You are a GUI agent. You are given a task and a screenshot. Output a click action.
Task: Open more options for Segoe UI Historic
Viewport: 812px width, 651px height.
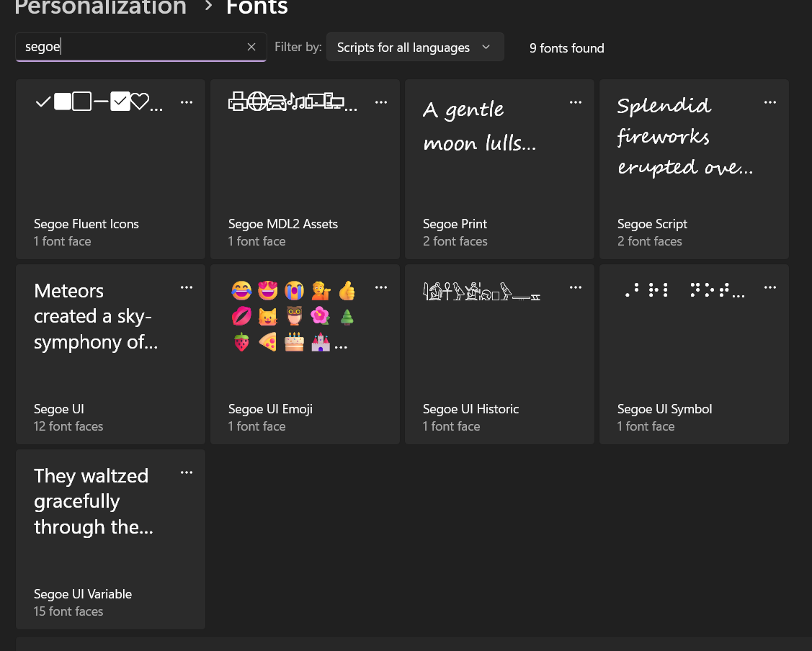[x=576, y=288]
